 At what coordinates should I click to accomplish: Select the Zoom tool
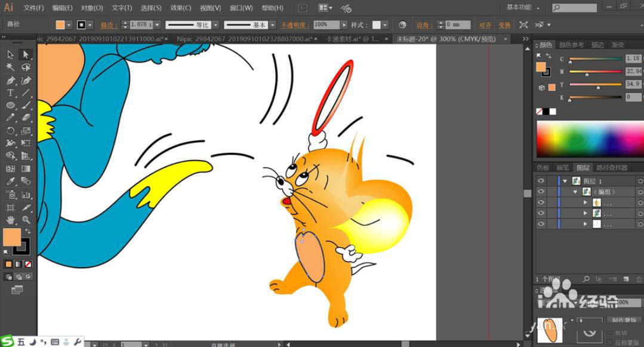pos(26,220)
